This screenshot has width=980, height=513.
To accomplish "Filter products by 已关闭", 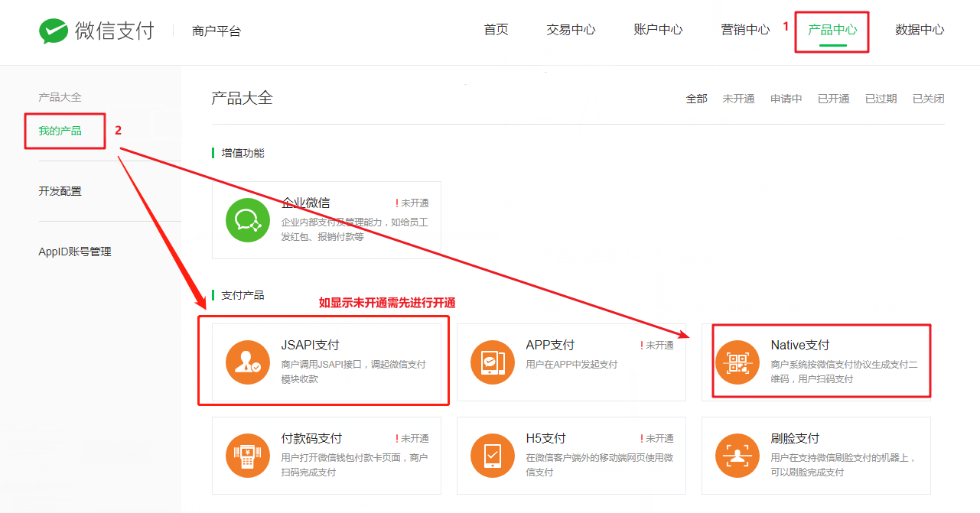I will [928, 99].
